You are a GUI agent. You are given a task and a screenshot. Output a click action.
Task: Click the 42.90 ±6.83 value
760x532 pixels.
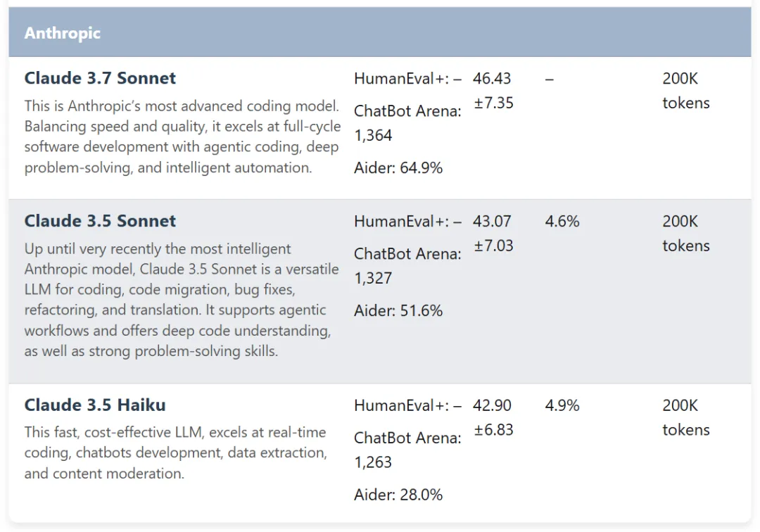[493, 418]
